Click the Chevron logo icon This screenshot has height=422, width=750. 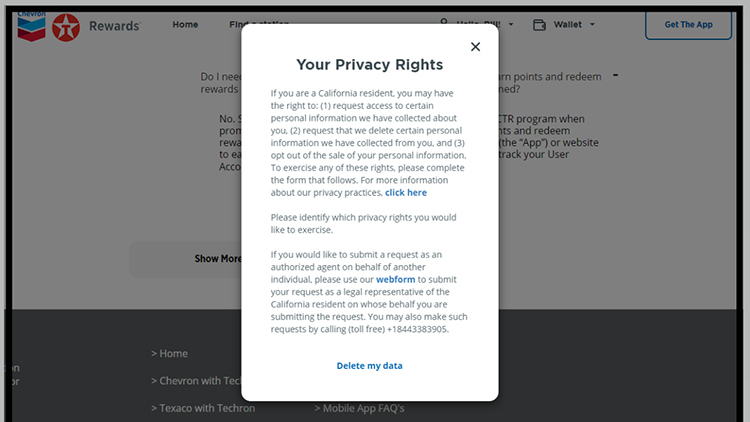[30, 24]
